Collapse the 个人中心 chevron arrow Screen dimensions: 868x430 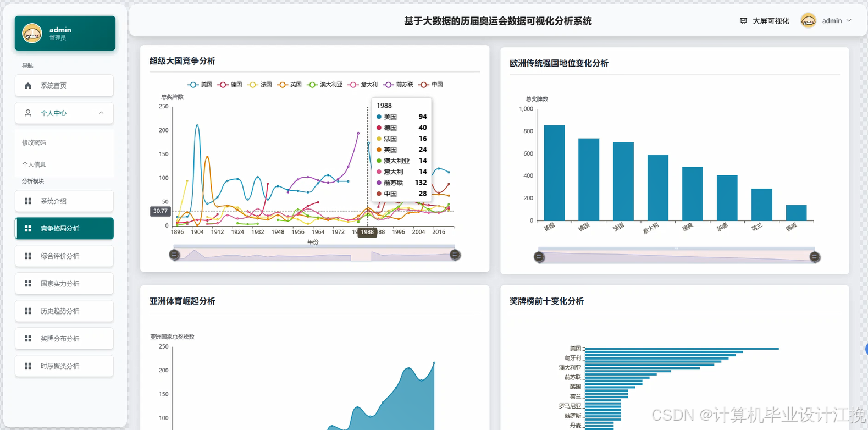click(x=101, y=113)
